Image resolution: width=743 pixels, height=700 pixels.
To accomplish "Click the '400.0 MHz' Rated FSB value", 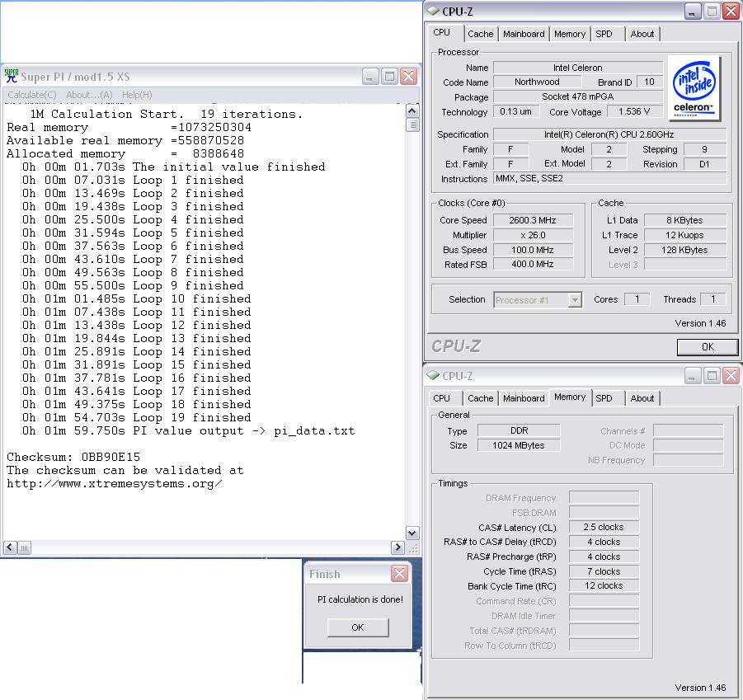I will [x=533, y=265].
